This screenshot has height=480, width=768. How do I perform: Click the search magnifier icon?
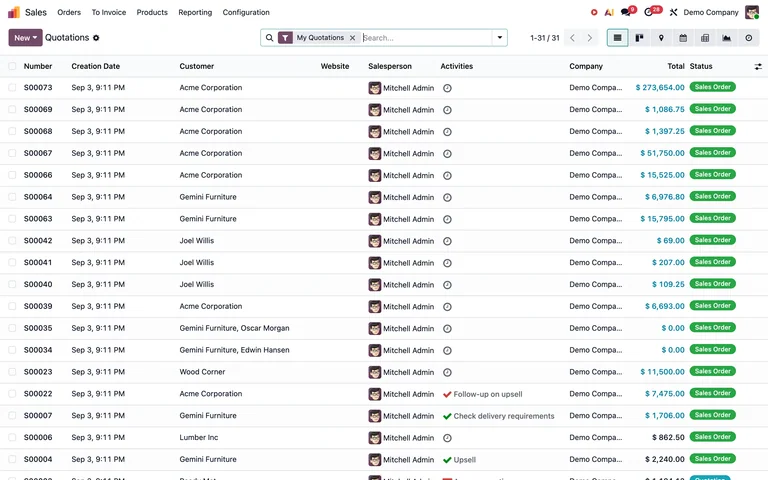pos(269,38)
